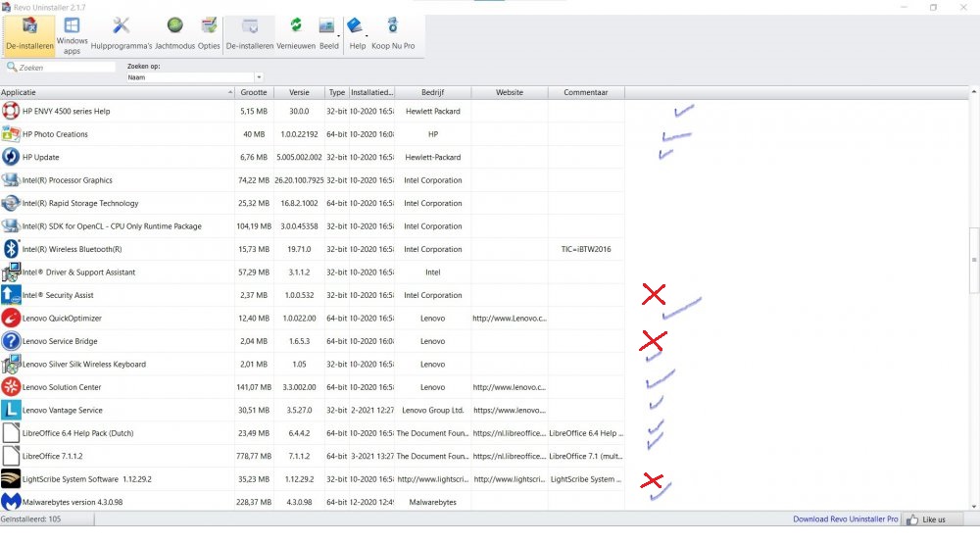The width and height of the screenshot is (980, 544).
Task: Sort by the Type column
Action: click(x=337, y=92)
